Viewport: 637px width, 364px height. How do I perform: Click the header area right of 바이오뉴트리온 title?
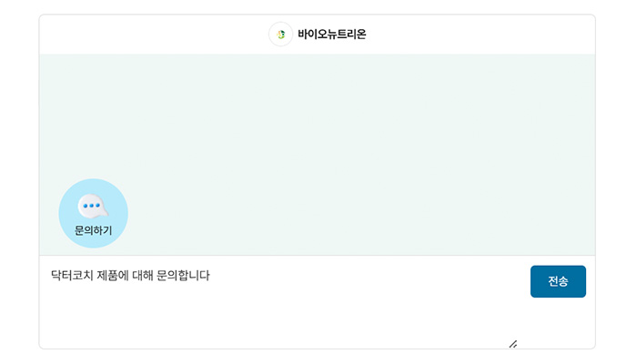[480, 35]
